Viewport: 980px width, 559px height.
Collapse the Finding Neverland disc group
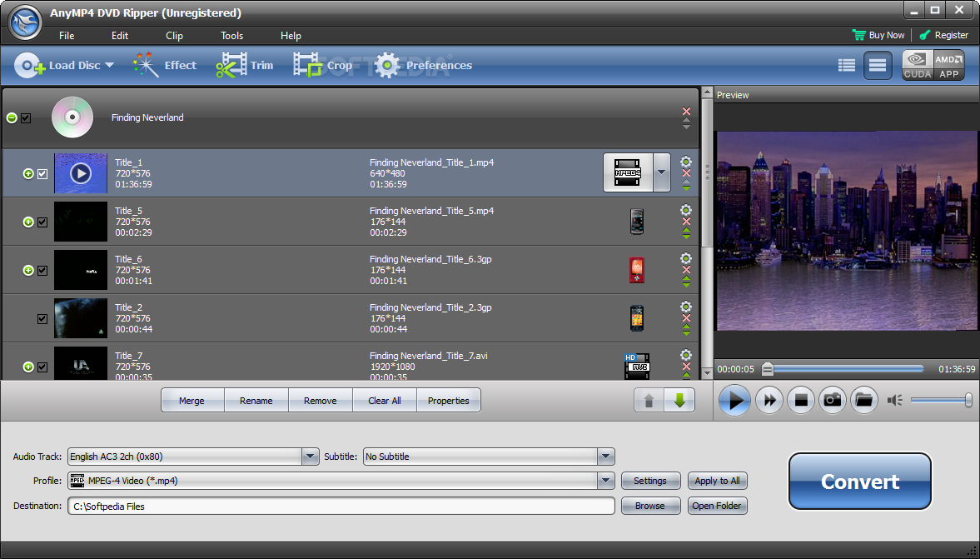coord(12,117)
